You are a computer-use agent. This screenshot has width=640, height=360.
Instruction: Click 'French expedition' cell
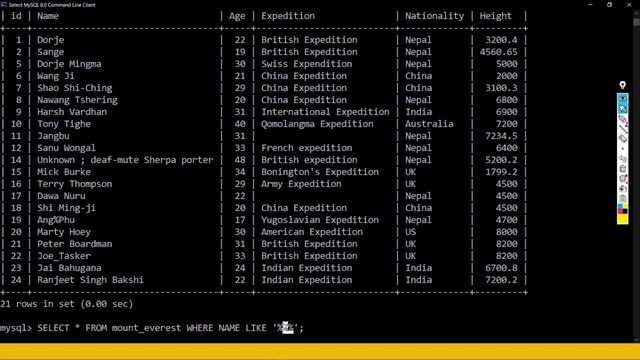click(x=307, y=148)
